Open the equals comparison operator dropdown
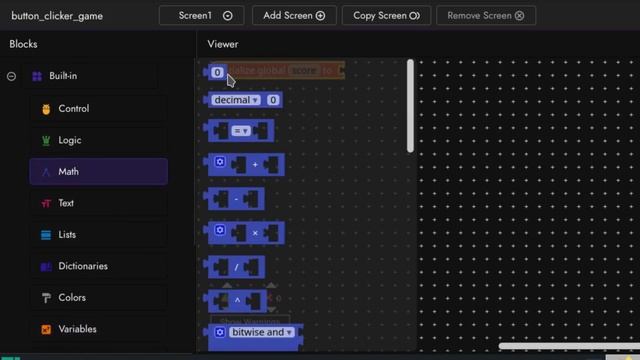This screenshot has height=360, width=640. (241, 131)
